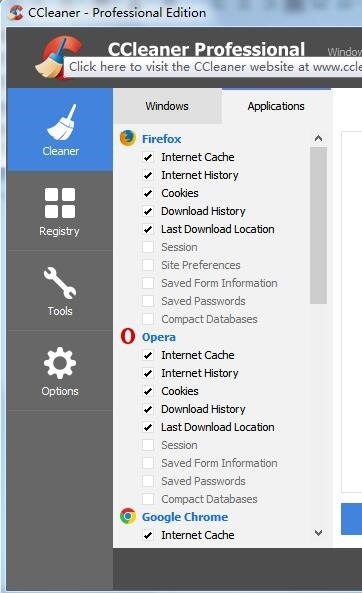
Task: Click the Google Chrome section heading
Action: click(x=185, y=517)
